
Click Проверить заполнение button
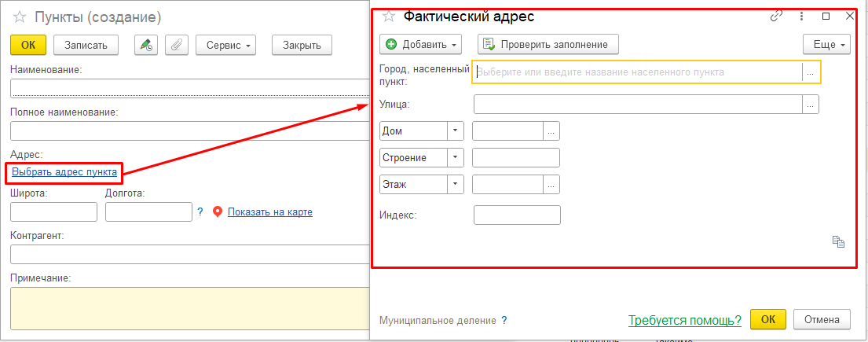(548, 44)
